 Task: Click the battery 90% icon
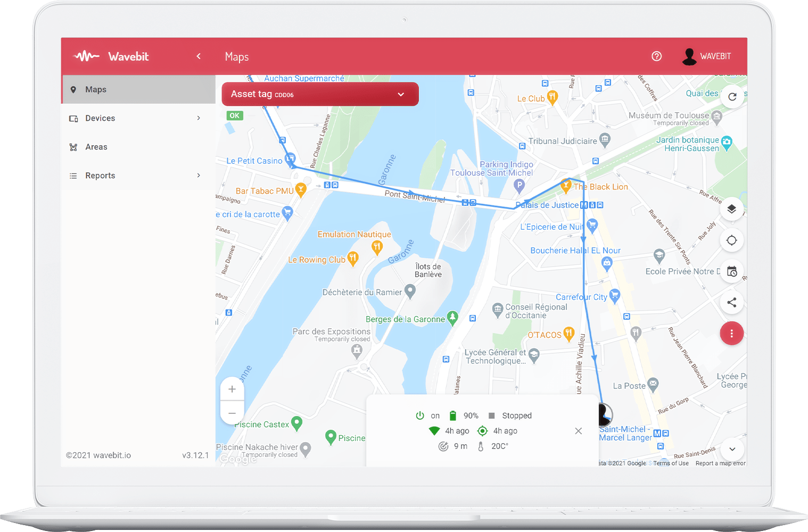453,415
